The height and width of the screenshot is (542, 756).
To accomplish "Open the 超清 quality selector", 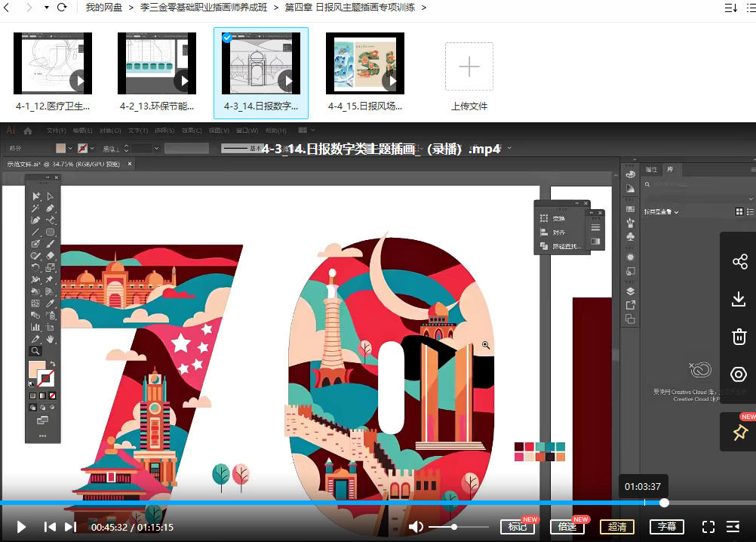I will (616, 527).
